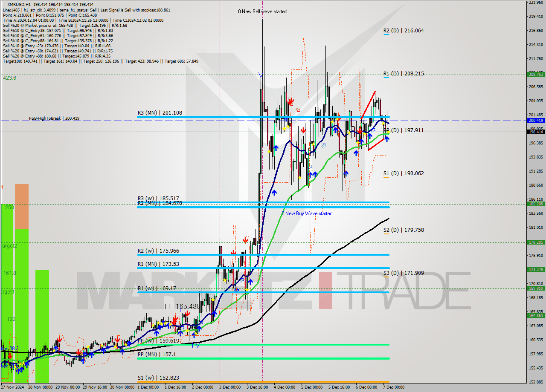The height and width of the screenshot is (392, 546).
Task: Click the 'Target100: 149.741' summary line
Action: (100, 61)
